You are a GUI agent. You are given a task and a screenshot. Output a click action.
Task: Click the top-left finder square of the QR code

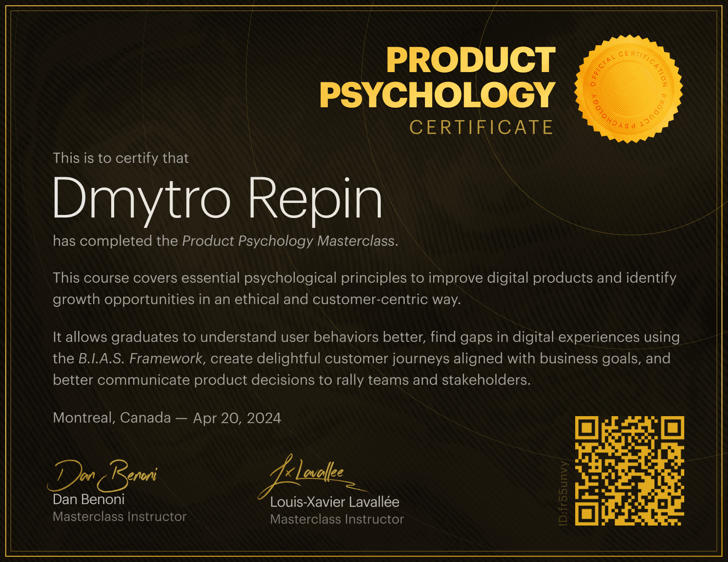click(x=586, y=428)
